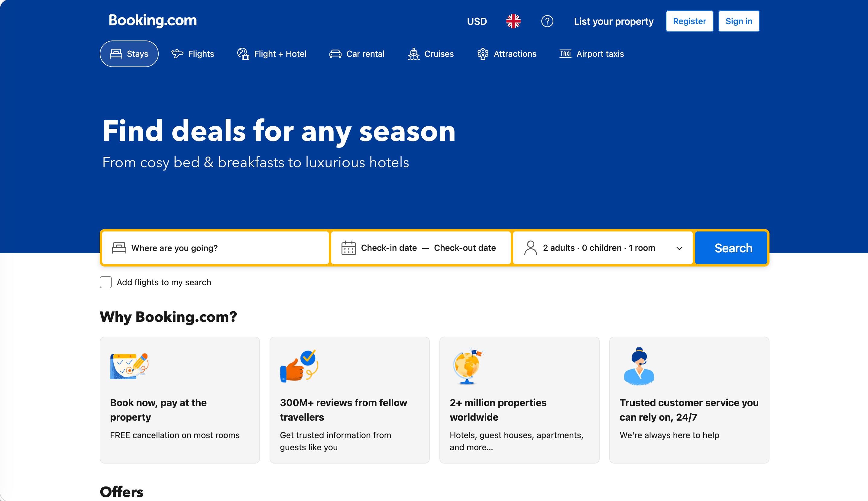Click the Find deals for any season headline
The width and height of the screenshot is (868, 501).
(x=279, y=131)
